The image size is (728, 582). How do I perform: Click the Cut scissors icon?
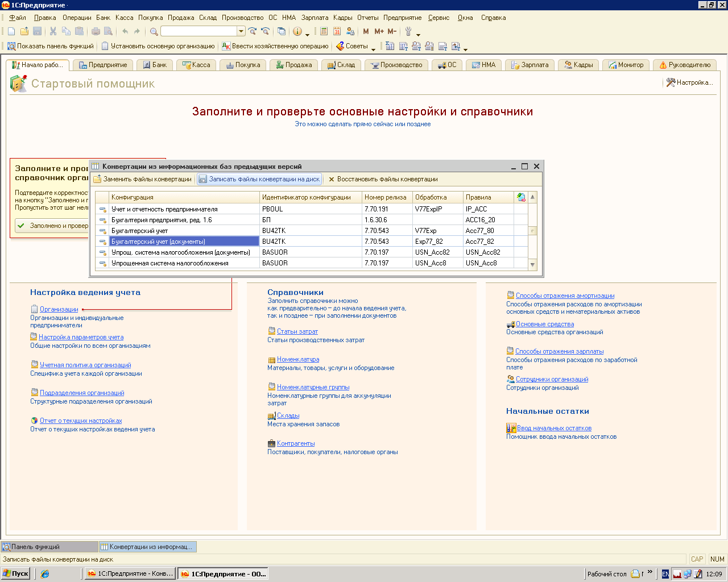[x=53, y=31]
